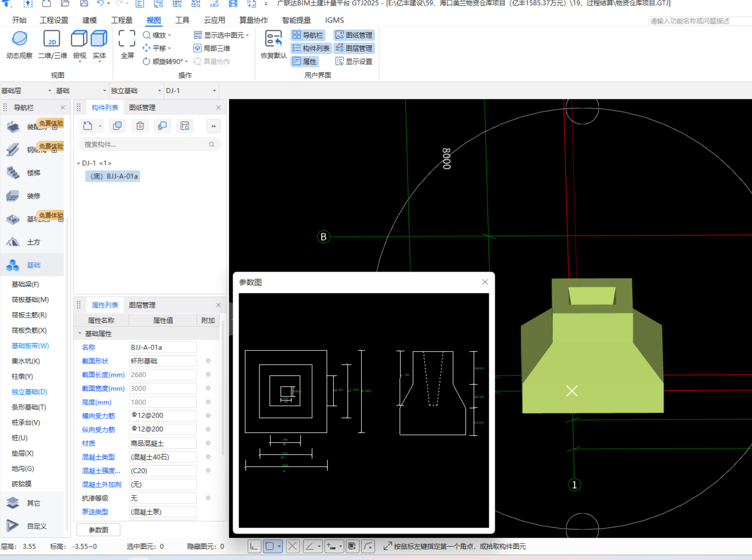Open the 开始 ribbon tab
Image resolution: width=752 pixels, height=560 pixels.
click(x=19, y=20)
